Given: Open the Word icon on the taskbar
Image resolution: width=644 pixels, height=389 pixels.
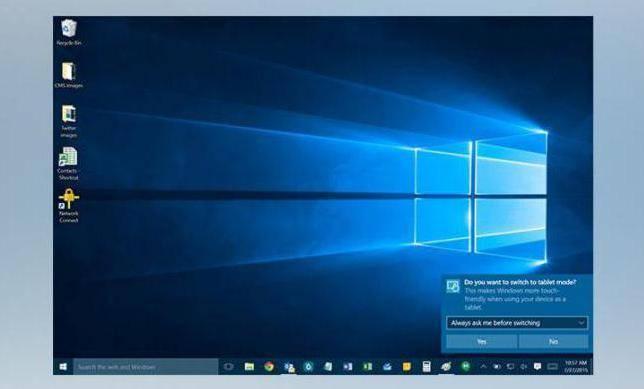Looking at the screenshot, I should click(x=347, y=366).
